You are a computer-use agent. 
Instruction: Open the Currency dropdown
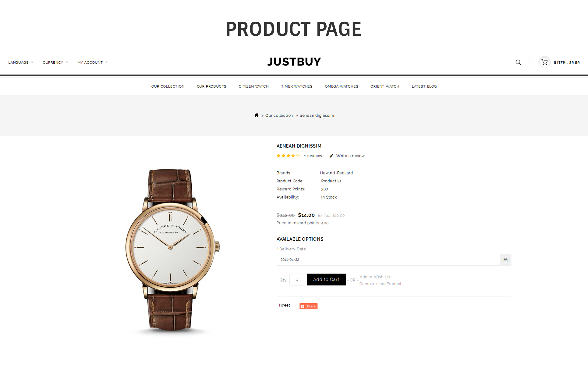55,63
